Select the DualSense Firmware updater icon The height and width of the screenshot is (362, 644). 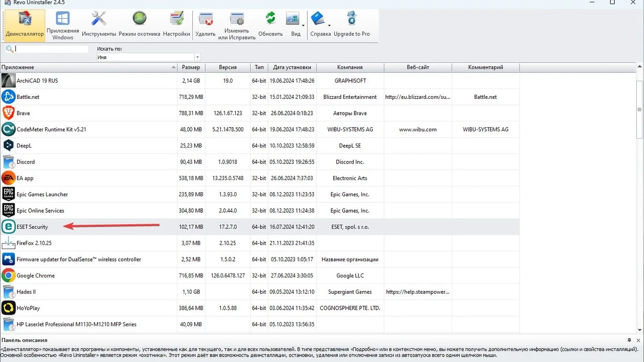pyautogui.click(x=8, y=259)
